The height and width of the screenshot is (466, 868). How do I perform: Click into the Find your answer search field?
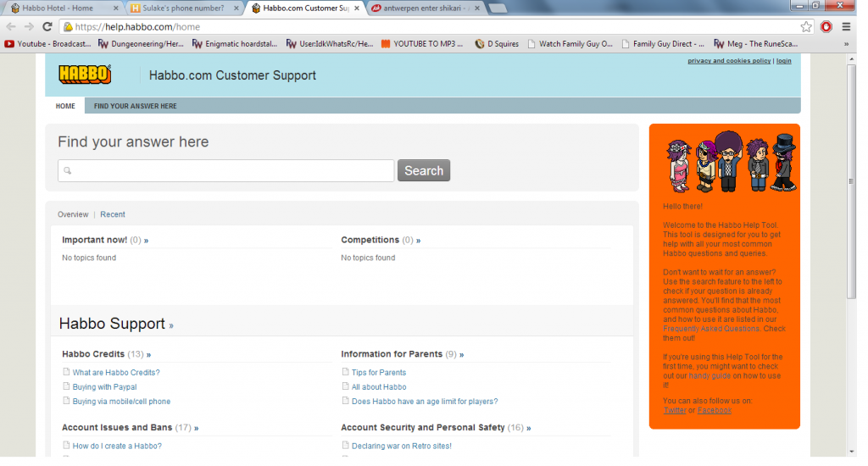(225, 171)
